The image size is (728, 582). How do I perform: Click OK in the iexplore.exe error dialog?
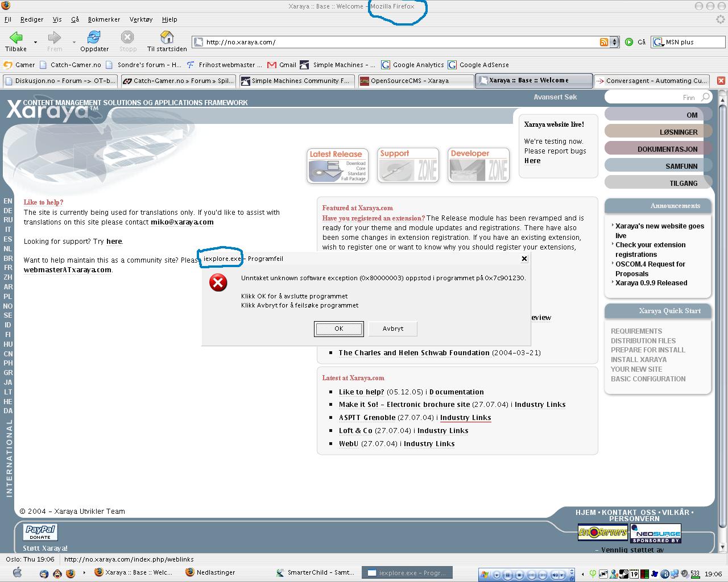click(338, 329)
